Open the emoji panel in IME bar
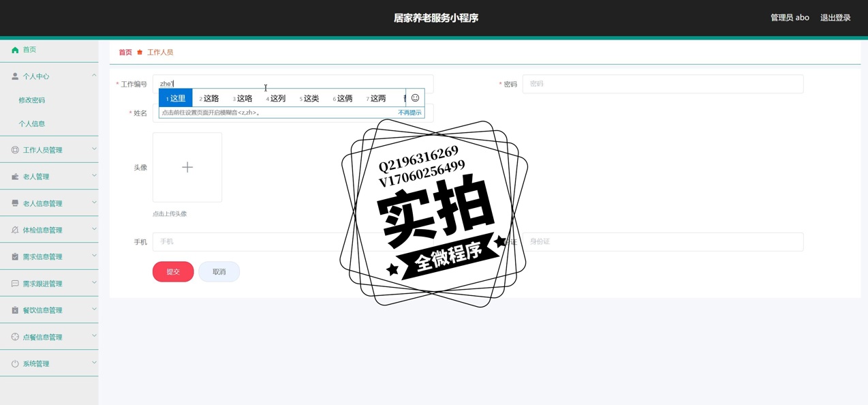 tap(415, 98)
